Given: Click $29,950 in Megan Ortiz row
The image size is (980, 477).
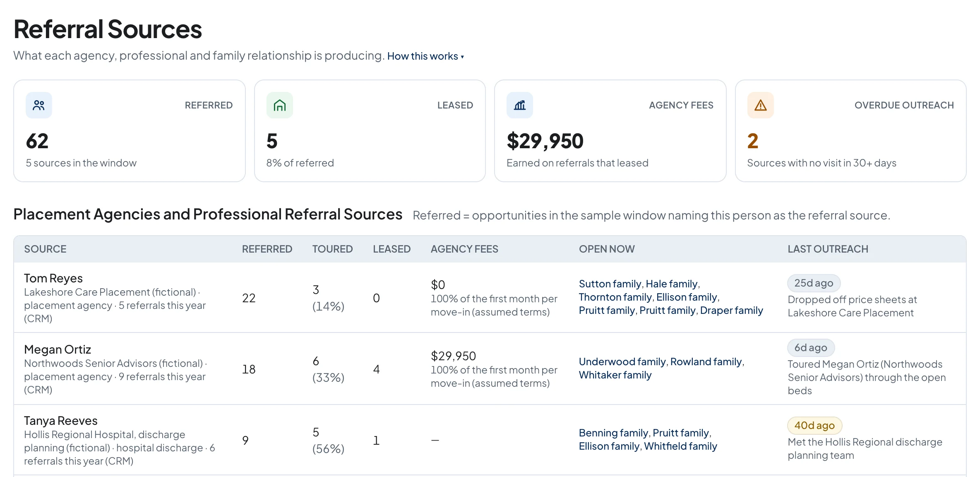Looking at the screenshot, I should tap(453, 356).
